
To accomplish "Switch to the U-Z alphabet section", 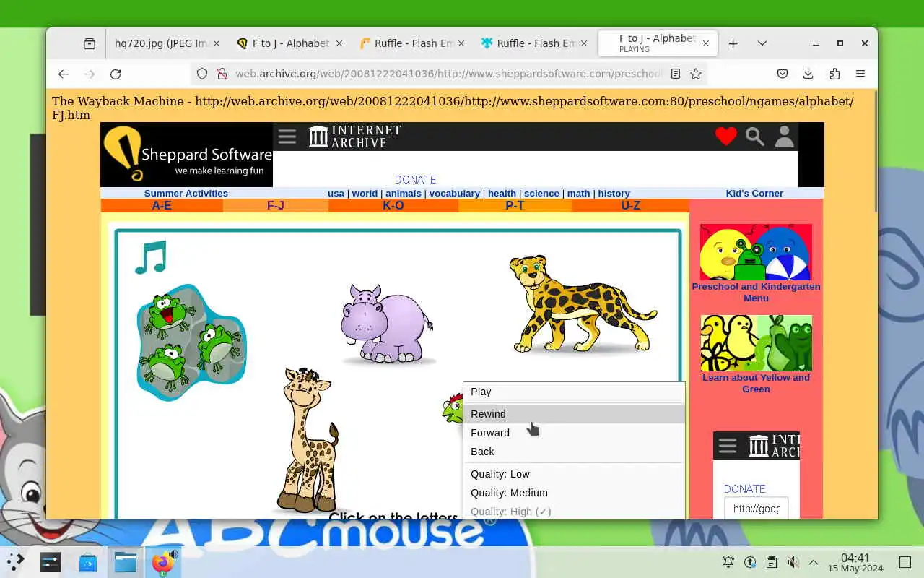I will click(x=630, y=206).
